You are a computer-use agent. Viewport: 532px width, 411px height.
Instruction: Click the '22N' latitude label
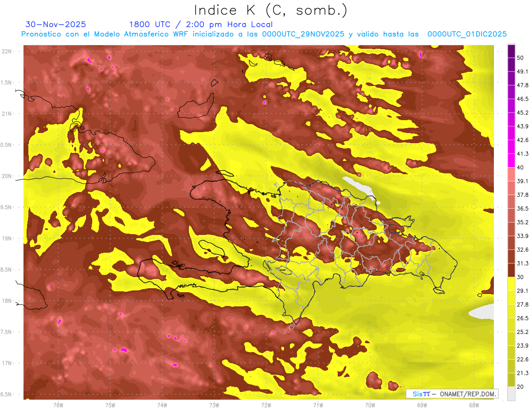click(x=7, y=51)
